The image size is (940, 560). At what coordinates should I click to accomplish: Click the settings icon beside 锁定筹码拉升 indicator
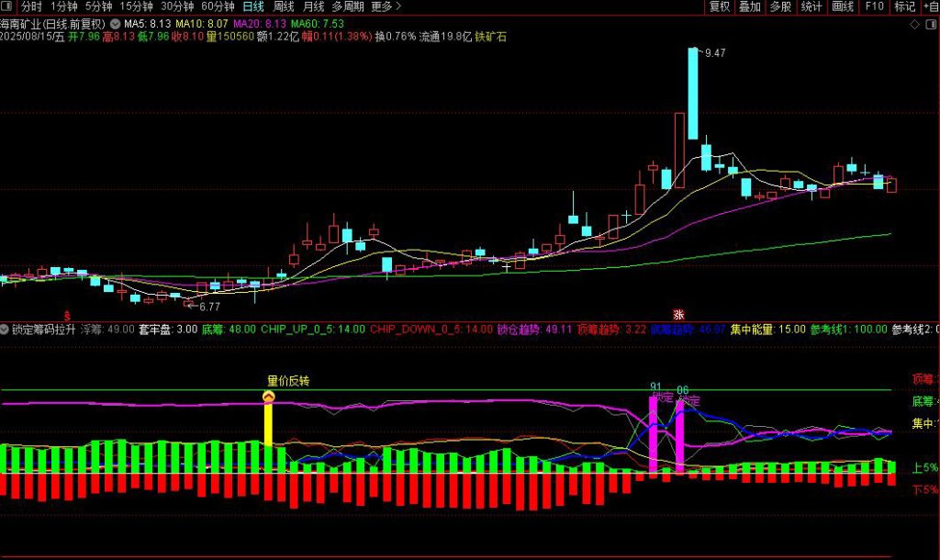(x=6, y=329)
